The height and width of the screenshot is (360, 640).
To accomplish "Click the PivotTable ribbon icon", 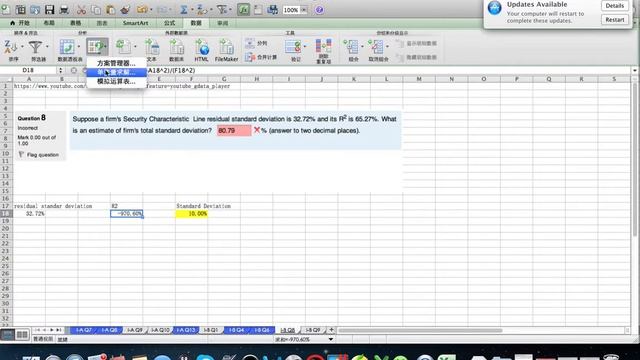I will pyautogui.click(x=67, y=47).
